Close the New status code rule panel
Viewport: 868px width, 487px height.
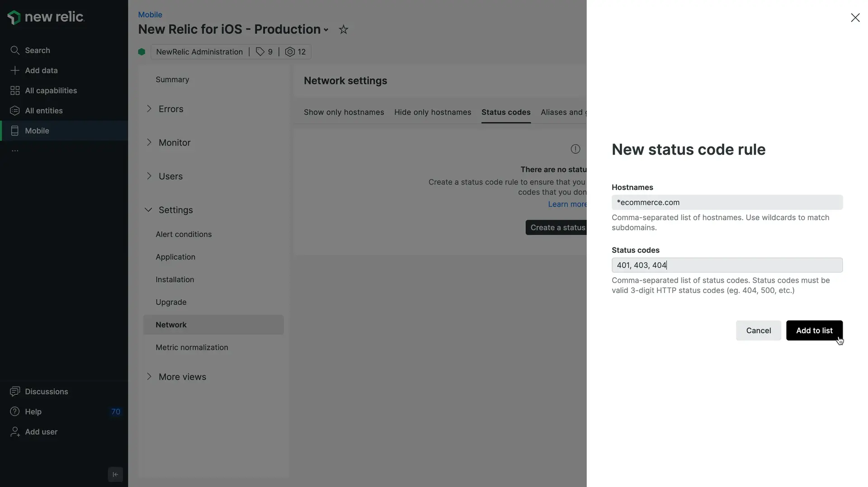coord(855,18)
